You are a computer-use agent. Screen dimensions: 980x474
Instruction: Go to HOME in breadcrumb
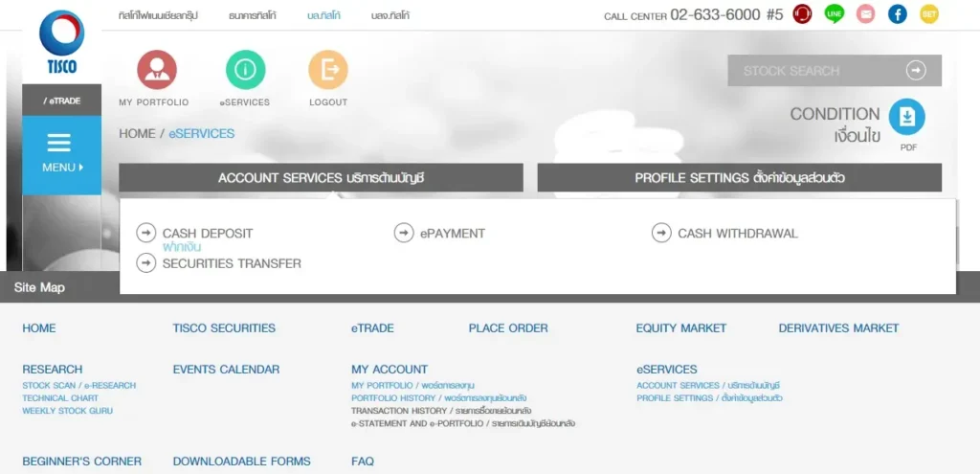point(137,133)
